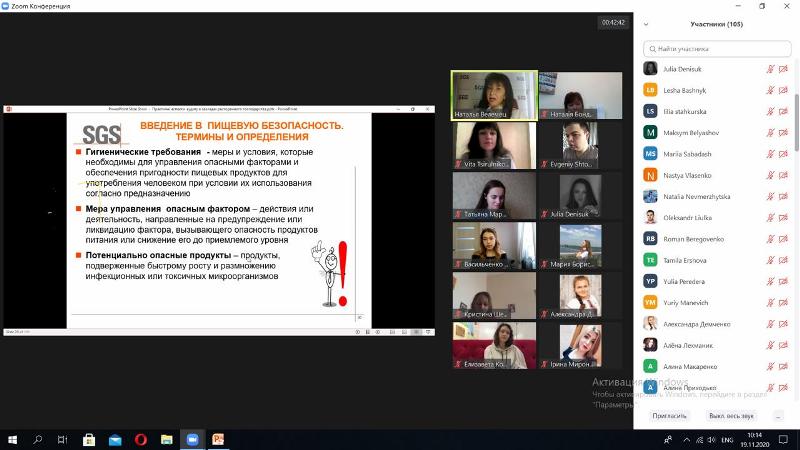
Task: Select Vita Tsirulniko video tile
Action: 494,145
